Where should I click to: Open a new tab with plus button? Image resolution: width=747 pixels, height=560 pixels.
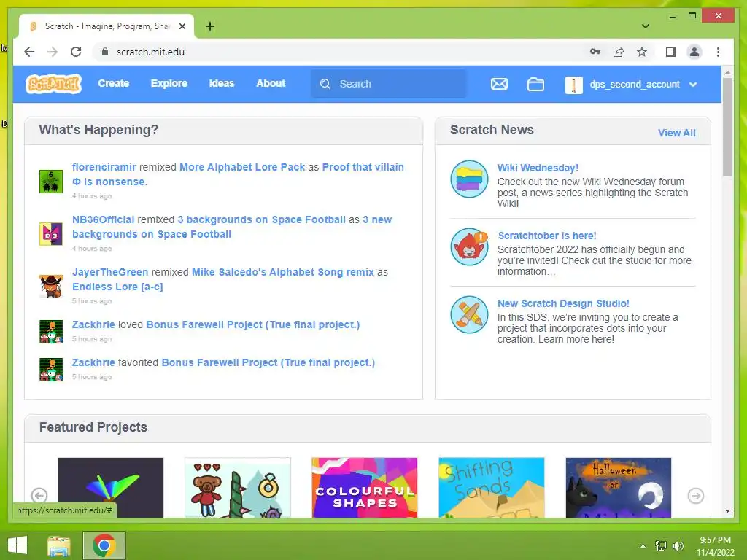tap(210, 26)
